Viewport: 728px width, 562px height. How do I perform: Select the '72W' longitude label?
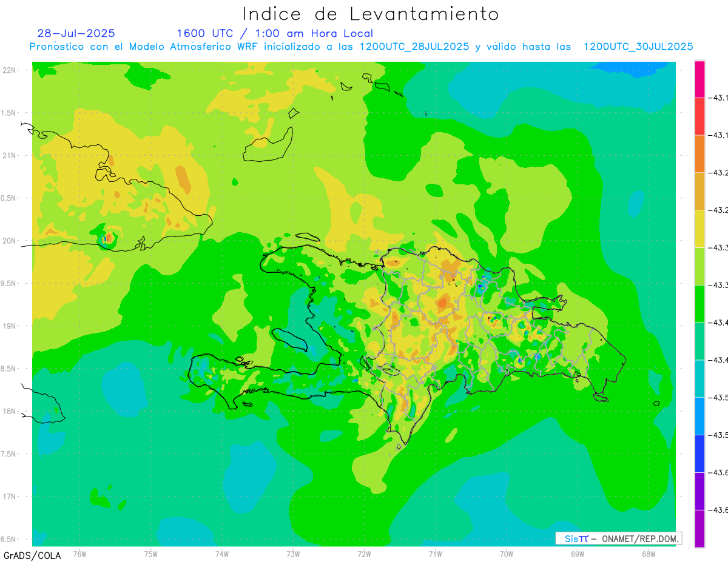point(364,554)
